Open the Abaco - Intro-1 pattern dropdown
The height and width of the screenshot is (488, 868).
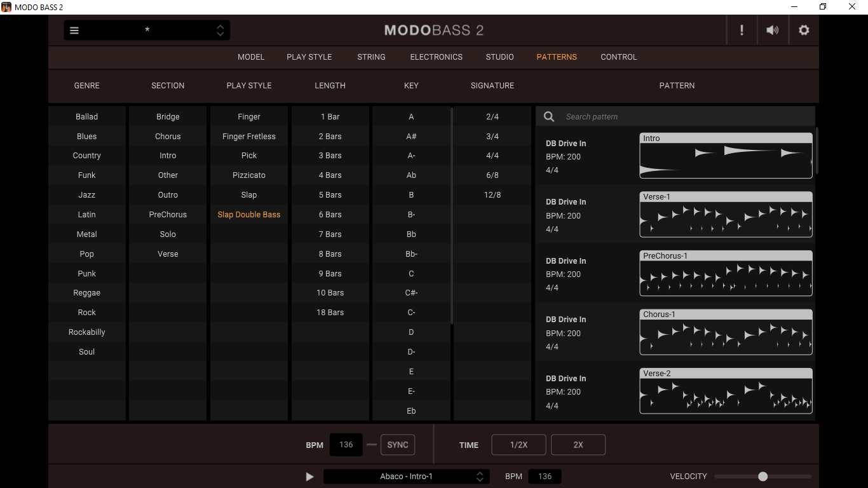407,477
